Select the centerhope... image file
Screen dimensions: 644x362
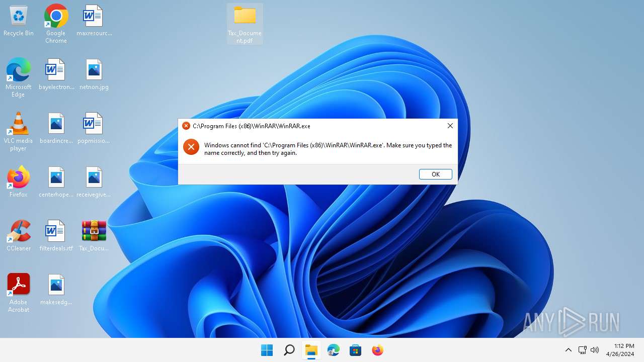[x=56, y=183]
